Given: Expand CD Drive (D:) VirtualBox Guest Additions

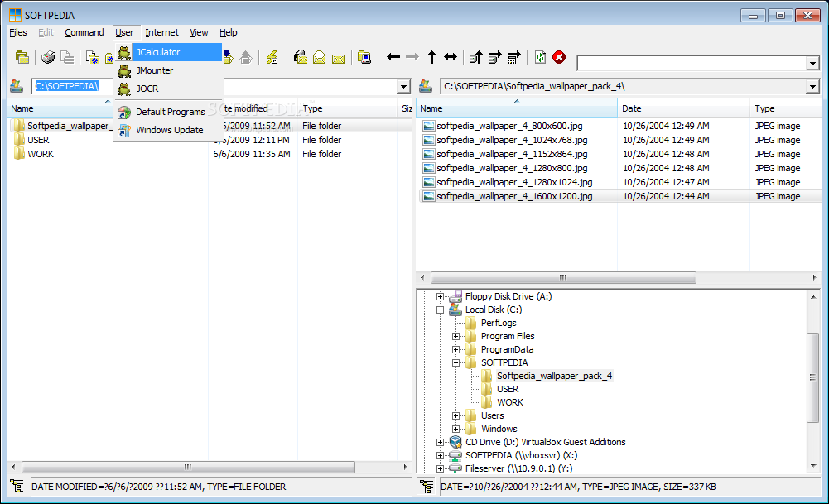Looking at the screenshot, I should point(440,442).
